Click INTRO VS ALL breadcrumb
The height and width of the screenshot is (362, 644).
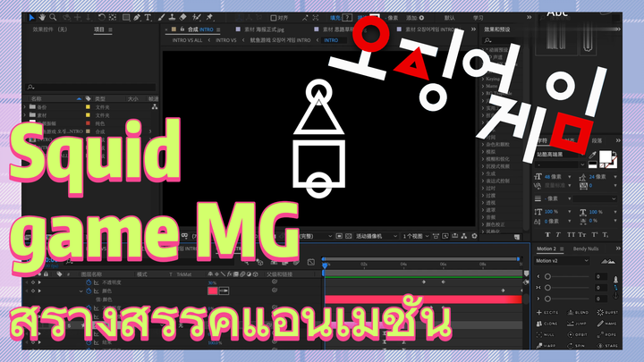coord(187,40)
